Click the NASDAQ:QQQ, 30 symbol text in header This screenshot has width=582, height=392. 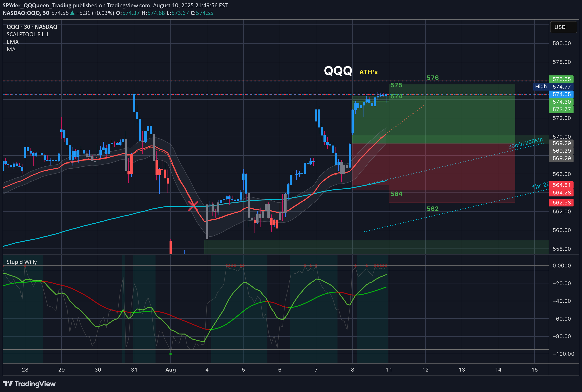[26, 13]
